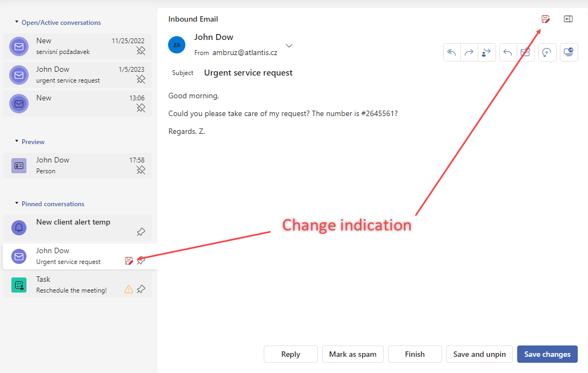The height and width of the screenshot is (373, 588).
Task: Click the forward-to-person toolbar icon
Action: pyautogui.click(x=486, y=52)
